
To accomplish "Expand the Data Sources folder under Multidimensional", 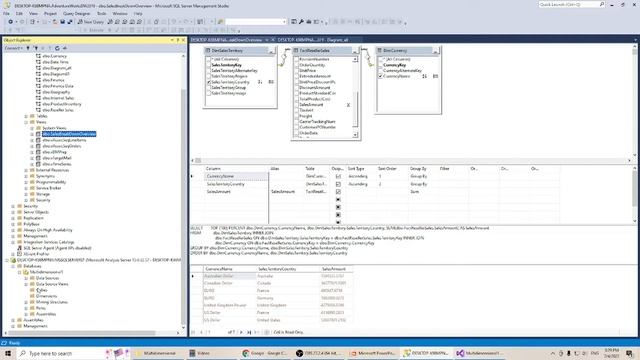I will tap(26, 278).
